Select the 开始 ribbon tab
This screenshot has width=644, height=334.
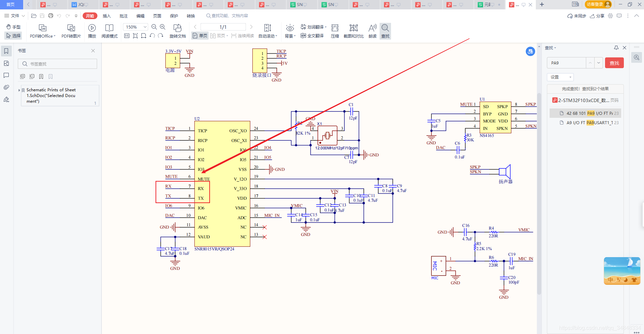pos(90,16)
